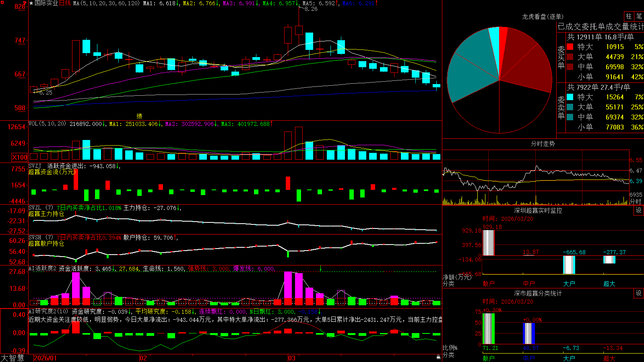Click the tall magenta bar in AI活跃度 panel

[x=76, y=285]
